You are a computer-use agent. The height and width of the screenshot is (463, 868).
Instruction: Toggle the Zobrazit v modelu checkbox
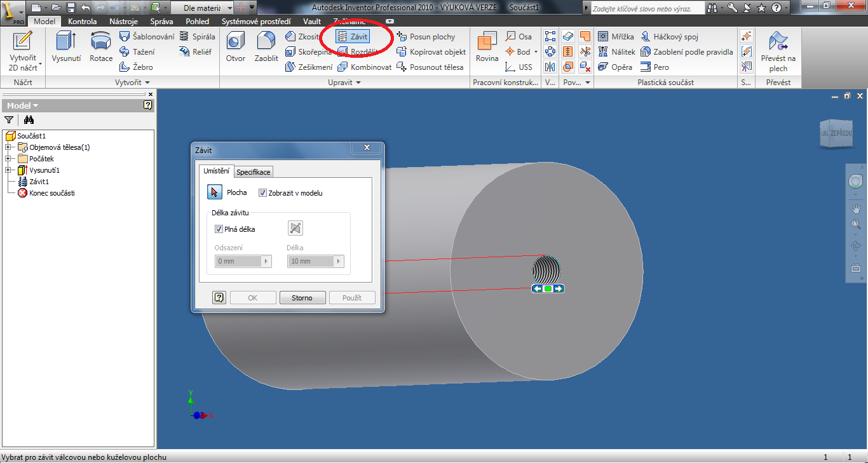(263, 193)
